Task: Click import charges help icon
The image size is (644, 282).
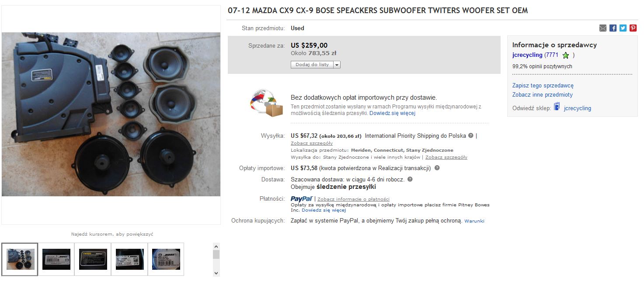Action: click(437, 168)
